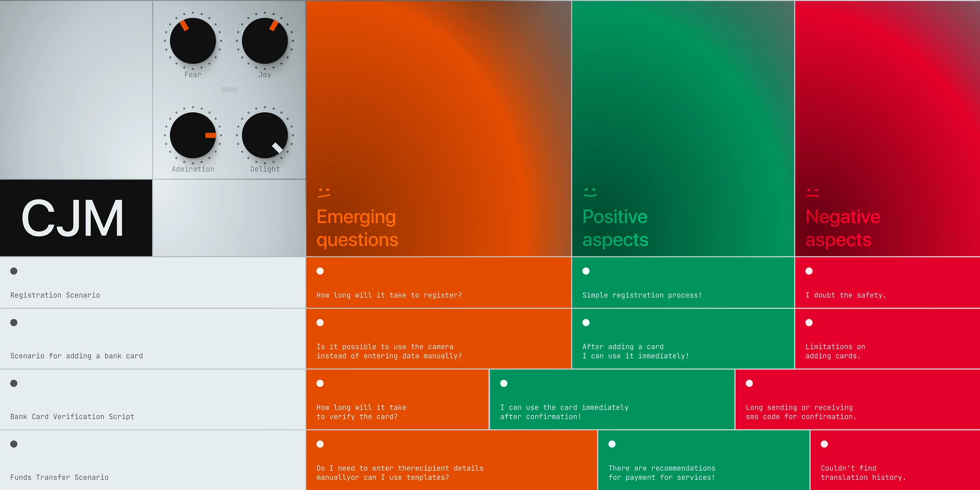Image resolution: width=980 pixels, height=490 pixels.
Task: Click the CJM logo block
Action: [x=76, y=218]
